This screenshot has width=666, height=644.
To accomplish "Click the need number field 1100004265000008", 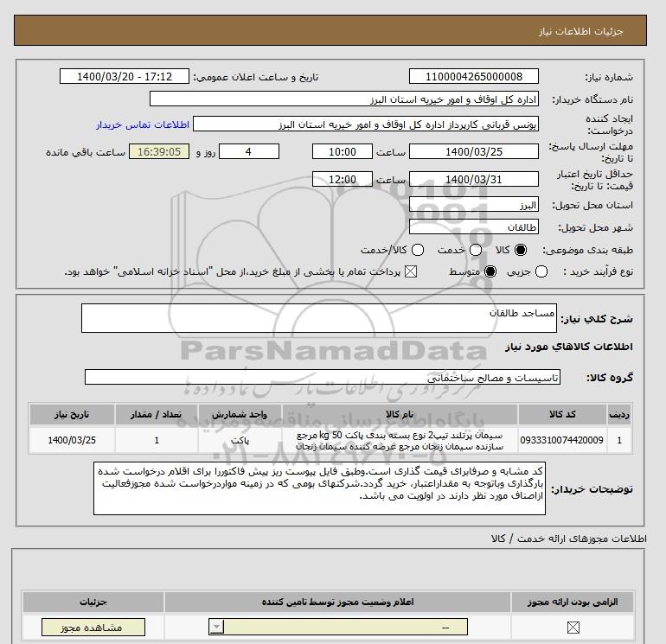I will click(474, 76).
